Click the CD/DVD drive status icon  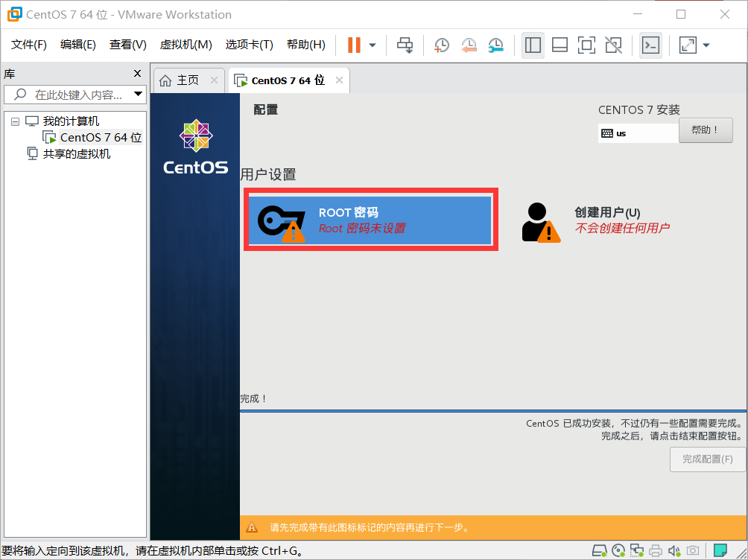tap(618, 551)
